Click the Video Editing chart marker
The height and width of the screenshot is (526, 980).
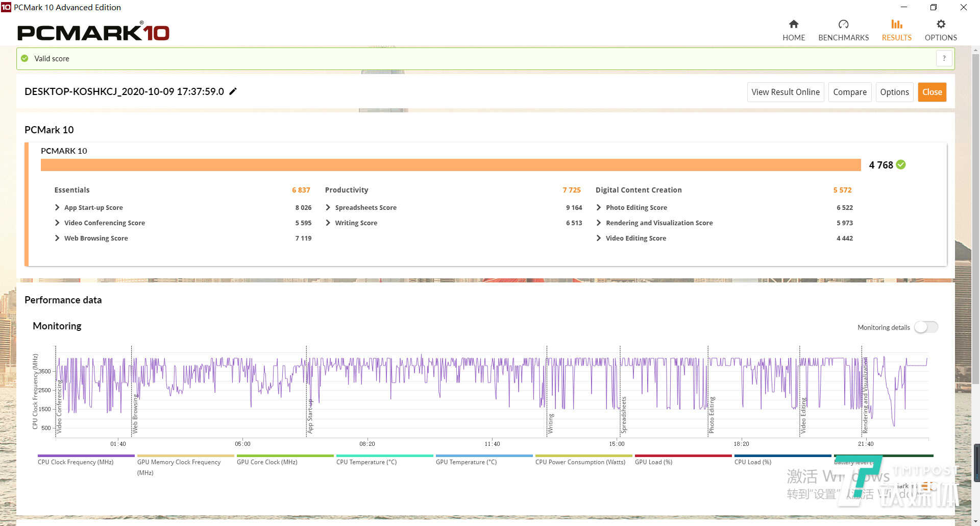[x=803, y=415]
